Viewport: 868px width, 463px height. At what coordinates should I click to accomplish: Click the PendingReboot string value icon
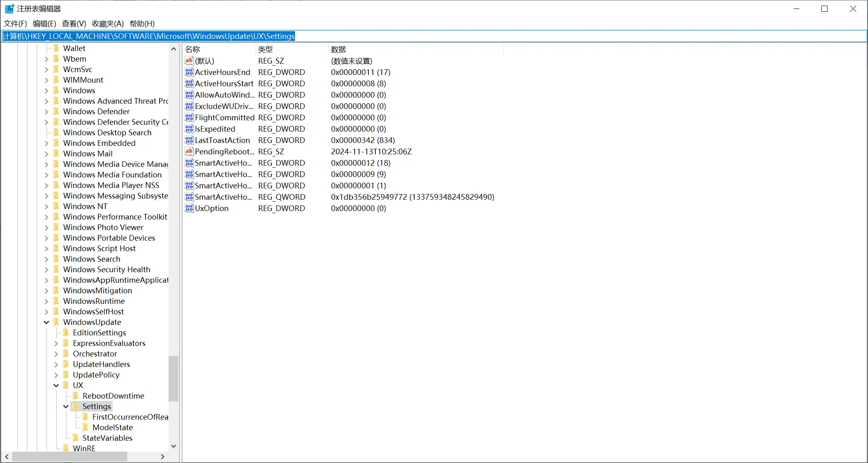coord(189,151)
